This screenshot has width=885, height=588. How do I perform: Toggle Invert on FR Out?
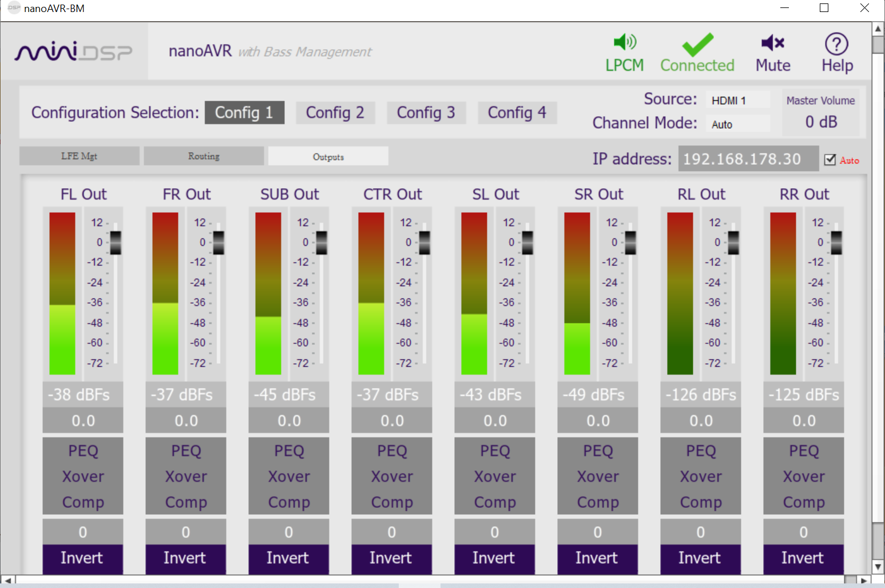(185, 558)
